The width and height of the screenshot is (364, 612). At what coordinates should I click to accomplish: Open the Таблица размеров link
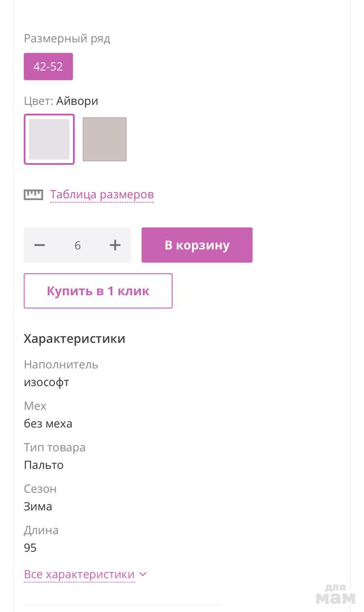[x=102, y=195]
